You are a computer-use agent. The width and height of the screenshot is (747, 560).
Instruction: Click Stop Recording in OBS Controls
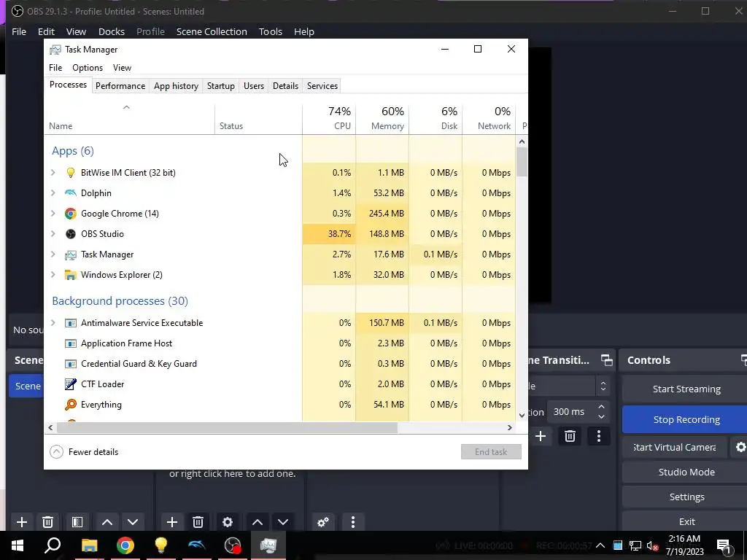(x=686, y=419)
